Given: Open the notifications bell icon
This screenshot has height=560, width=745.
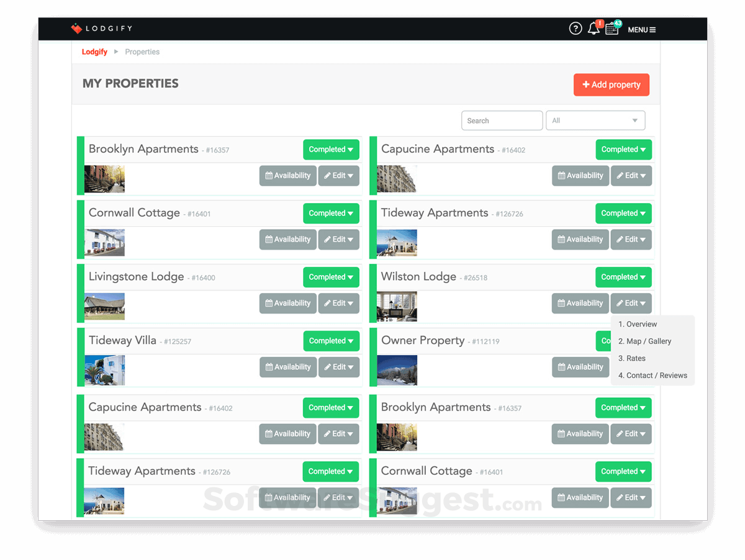Looking at the screenshot, I should (593, 29).
